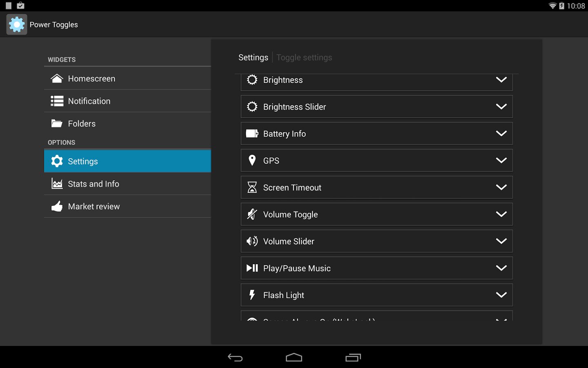
Task: Click the Screen Timeout hourglass icon
Action: [x=252, y=187]
